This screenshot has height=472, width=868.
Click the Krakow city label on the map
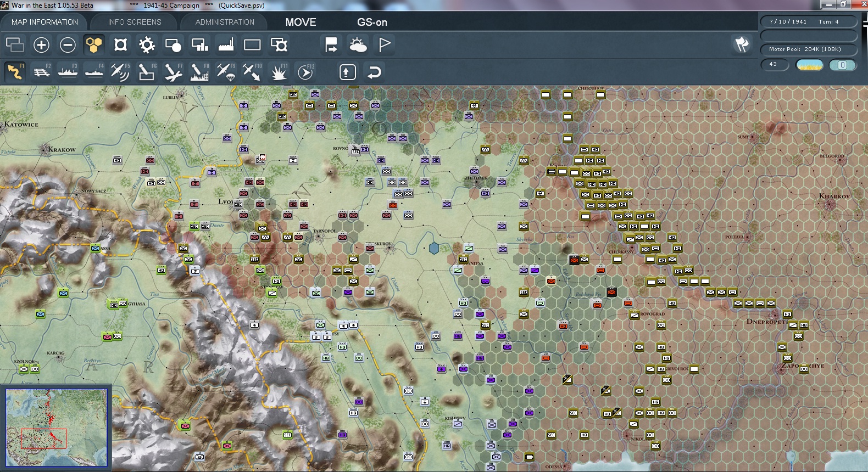pyautogui.click(x=62, y=149)
